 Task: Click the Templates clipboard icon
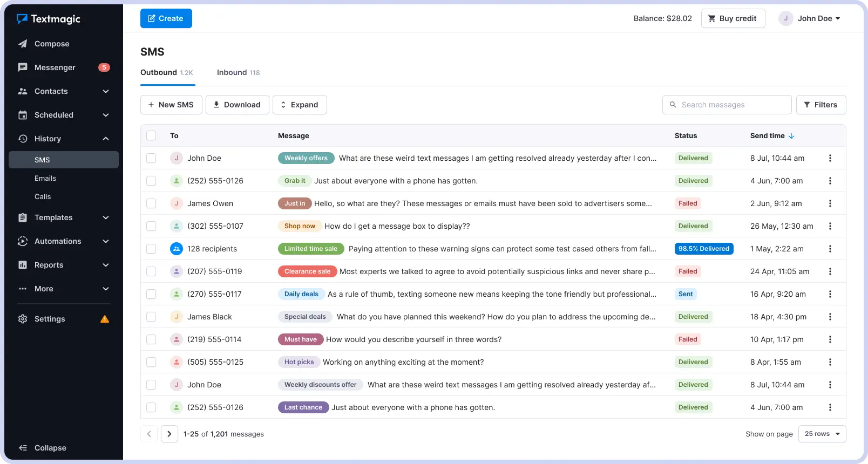tap(23, 217)
